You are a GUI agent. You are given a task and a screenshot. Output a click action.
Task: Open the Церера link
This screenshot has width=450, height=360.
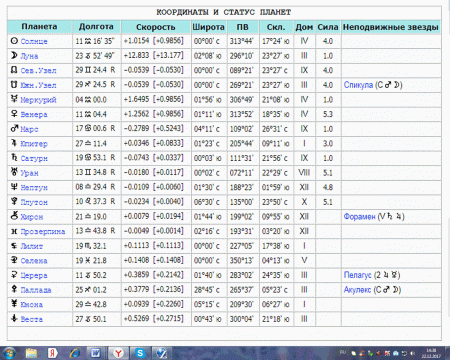pos(34,275)
